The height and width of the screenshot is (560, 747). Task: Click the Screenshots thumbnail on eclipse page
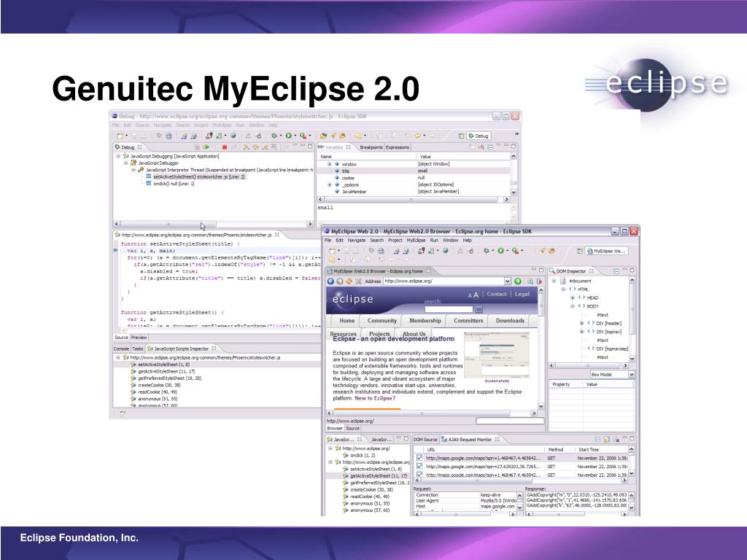point(496,355)
